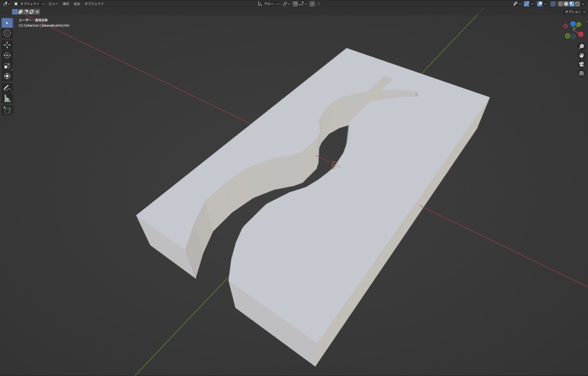Switch to wireframe viewport shading
588x376 pixels.
pyautogui.click(x=560, y=4)
